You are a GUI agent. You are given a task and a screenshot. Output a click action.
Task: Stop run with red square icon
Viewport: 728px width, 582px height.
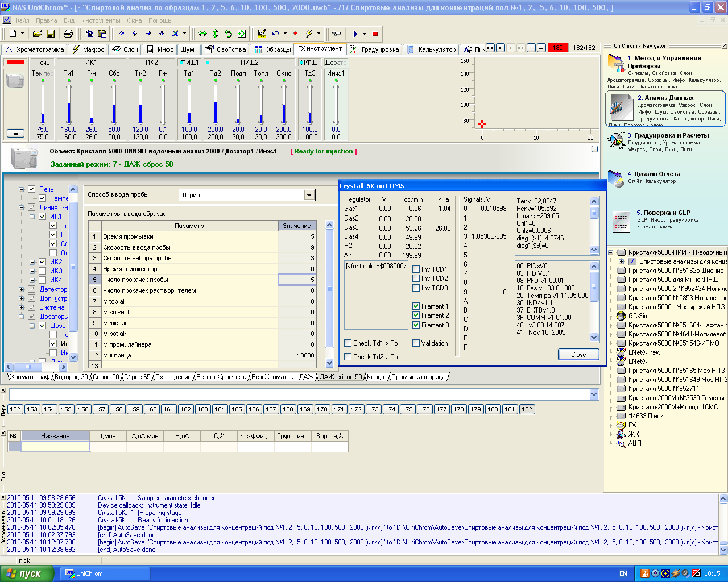pyautogui.click(x=375, y=34)
